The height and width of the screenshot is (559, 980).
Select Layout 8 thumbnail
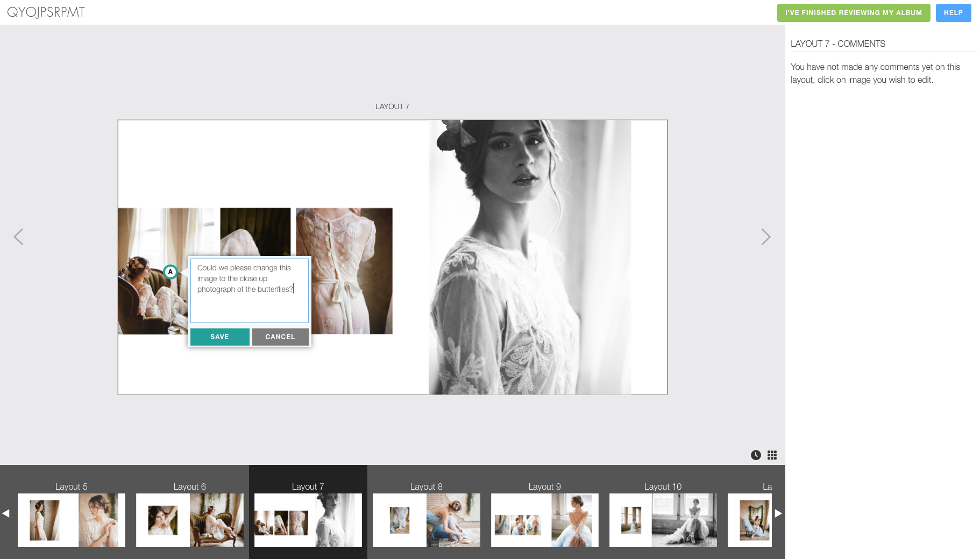pos(427,520)
